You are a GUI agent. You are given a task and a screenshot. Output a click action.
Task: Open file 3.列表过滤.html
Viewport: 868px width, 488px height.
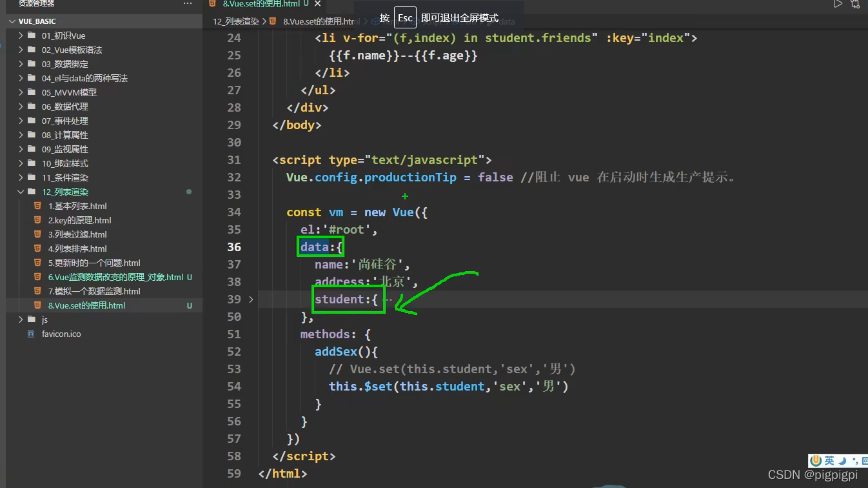pos(77,234)
